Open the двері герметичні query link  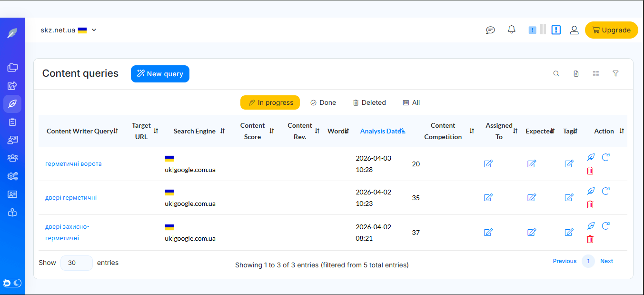click(x=71, y=198)
